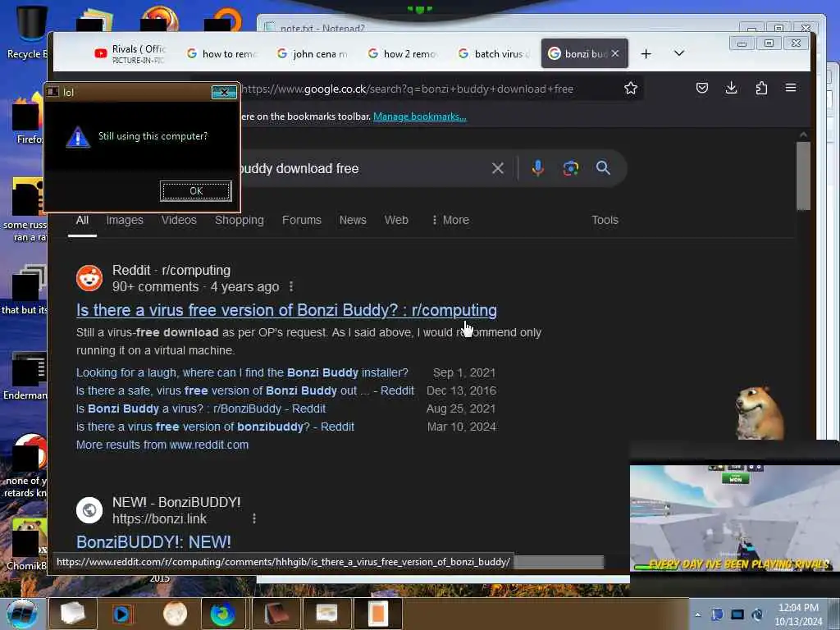
Task: Expand the list all tabs chevron
Action: [x=678, y=53]
